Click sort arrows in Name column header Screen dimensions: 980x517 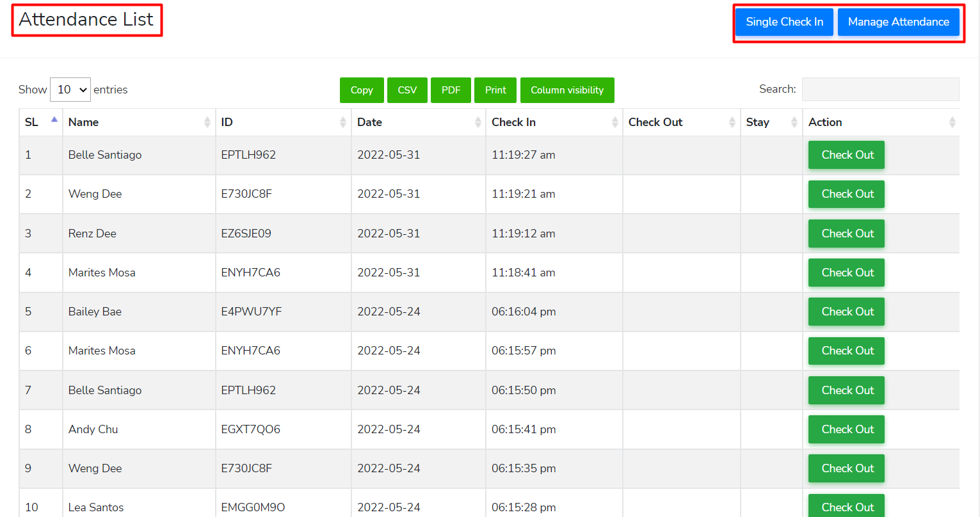207,122
